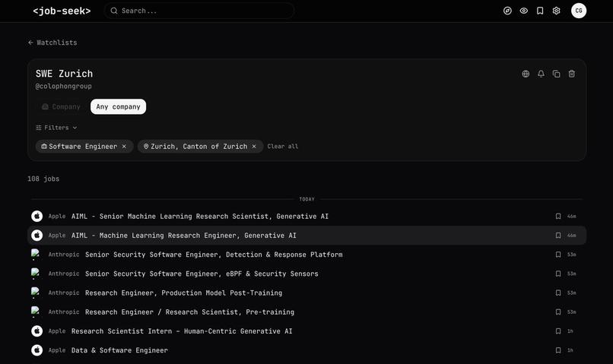Viewport: 613px width, 364px height.
Task: Bookmark the eBPF & Security Sensors job
Action: 558,274
